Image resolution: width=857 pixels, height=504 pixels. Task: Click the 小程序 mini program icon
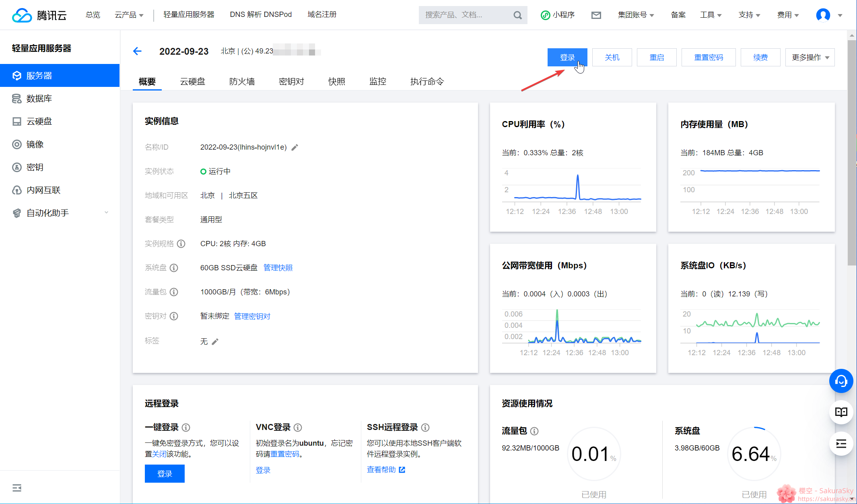(x=545, y=15)
